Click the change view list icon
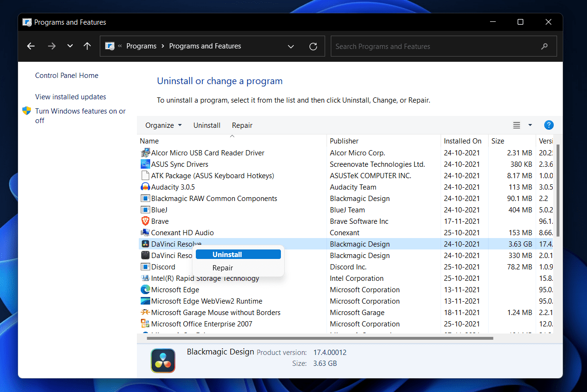Screen dimensions: 587x392 517,125
